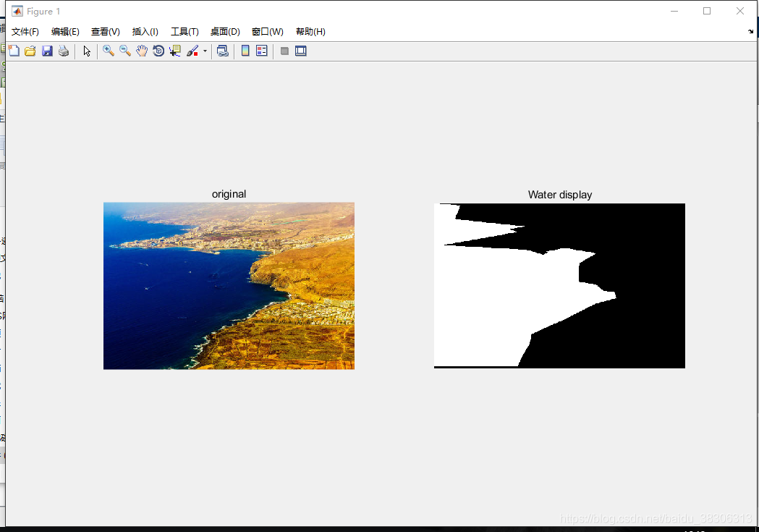759x532 pixels.
Task: Insert a colorbar
Action: pyautogui.click(x=245, y=51)
